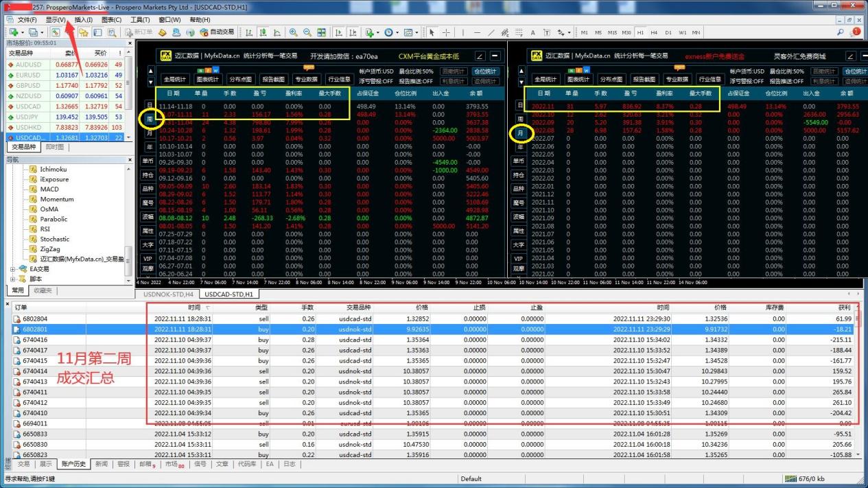The height and width of the screenshot is (488, 868).
Task: Select the M1 timeframe
Action: pyautogui.click(x=585, y=32)
